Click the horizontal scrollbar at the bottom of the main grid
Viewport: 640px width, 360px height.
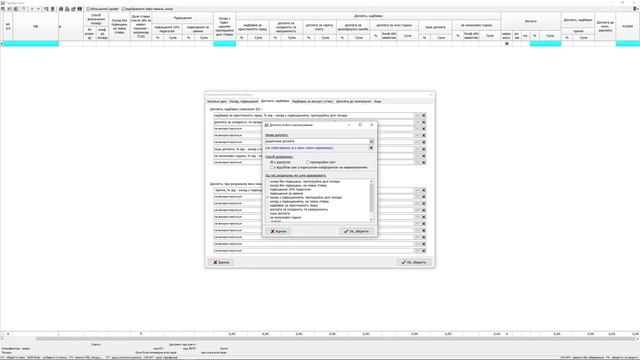click(335, 339)
